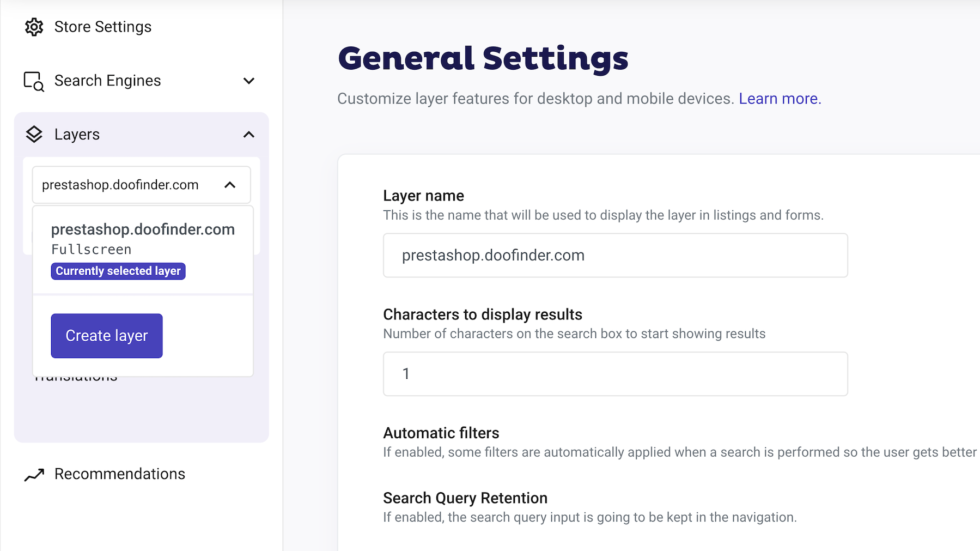Click the Store Settings gear icon
This screenshot has height=551, width=980.
click(34, 27)
